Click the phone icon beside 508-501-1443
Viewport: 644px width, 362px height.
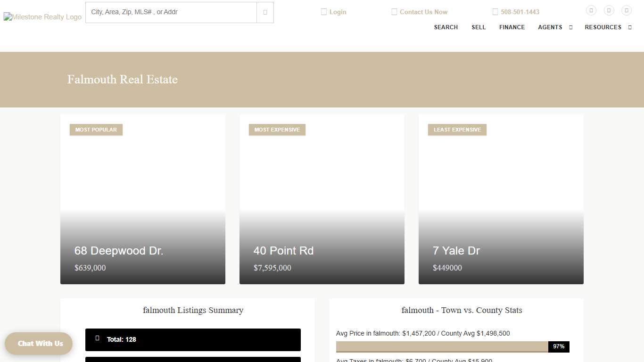[x=495, y=11]
